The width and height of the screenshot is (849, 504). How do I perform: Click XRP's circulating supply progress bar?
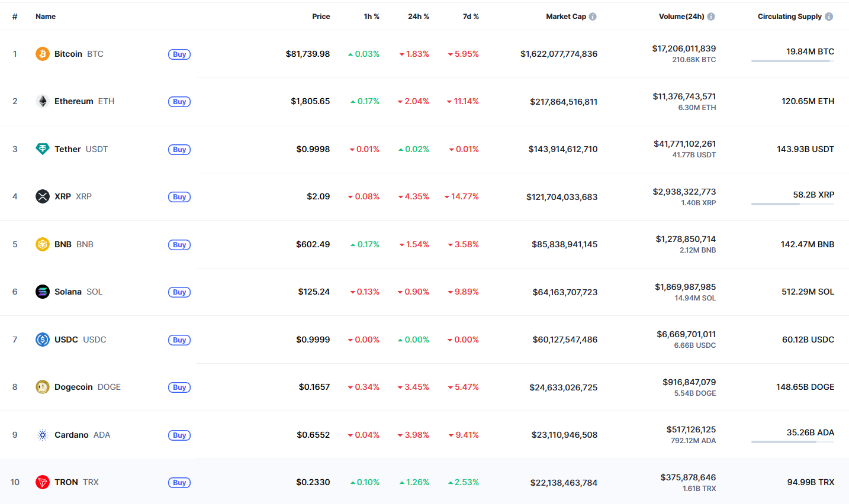[x=793, y=204]
